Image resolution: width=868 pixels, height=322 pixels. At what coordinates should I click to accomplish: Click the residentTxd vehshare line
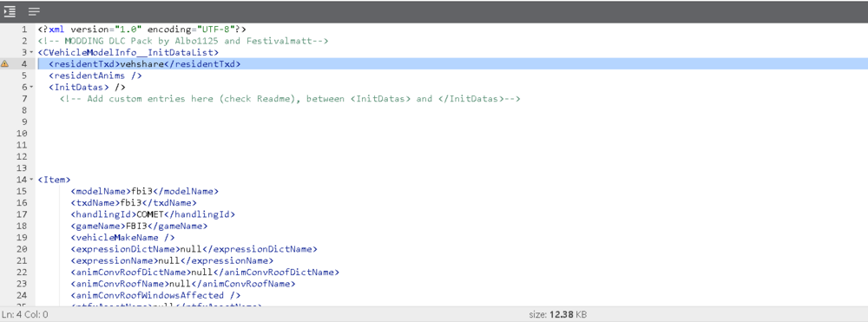(x=144, y=64)
